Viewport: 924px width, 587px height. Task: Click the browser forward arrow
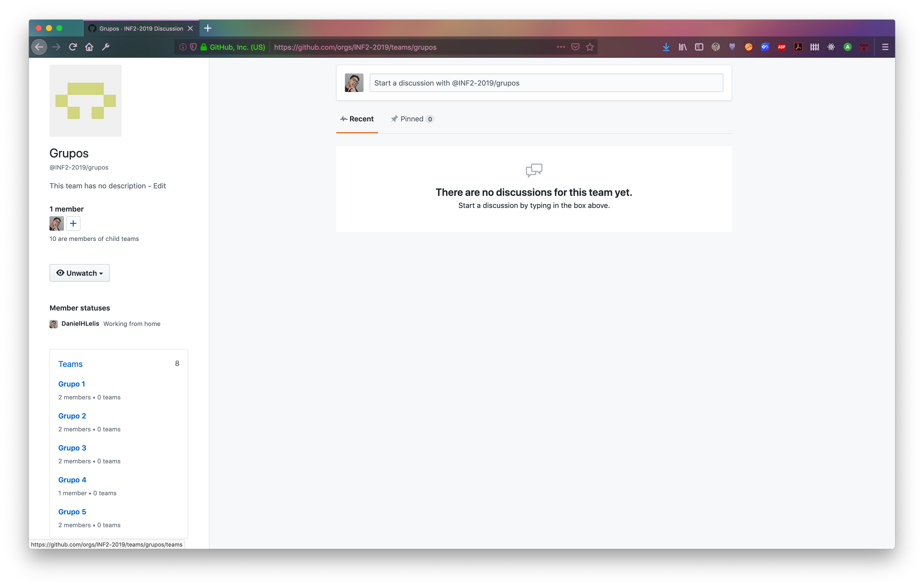pyautogui.click(x=56, y=47)
